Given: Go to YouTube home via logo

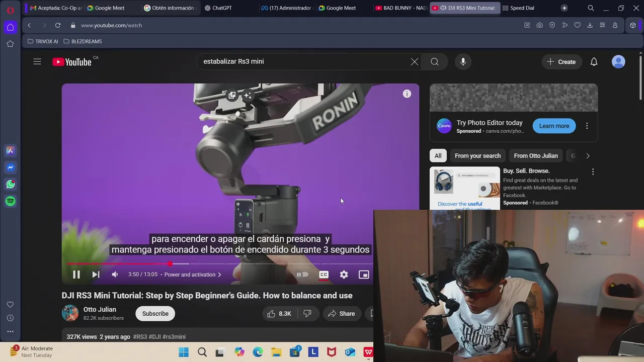Looking at the screenshot, I should coord(72,62).
